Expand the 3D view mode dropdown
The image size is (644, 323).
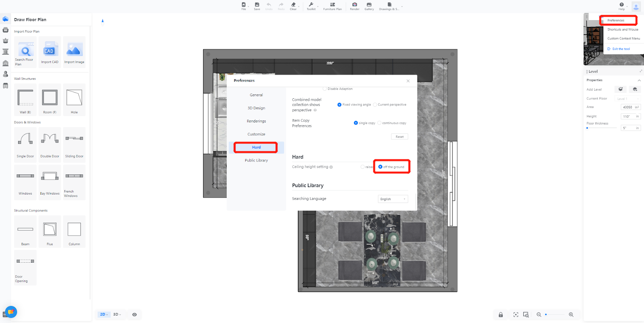(x=117, y=315)
